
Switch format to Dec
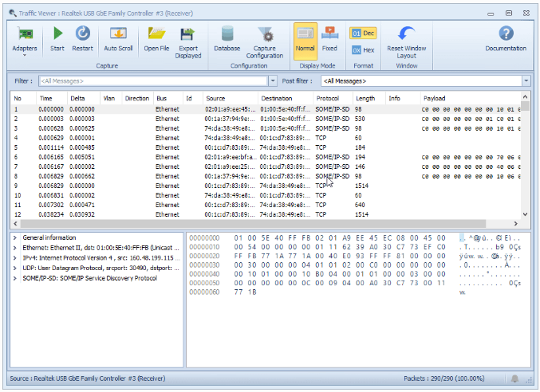(x=363, y=33)
